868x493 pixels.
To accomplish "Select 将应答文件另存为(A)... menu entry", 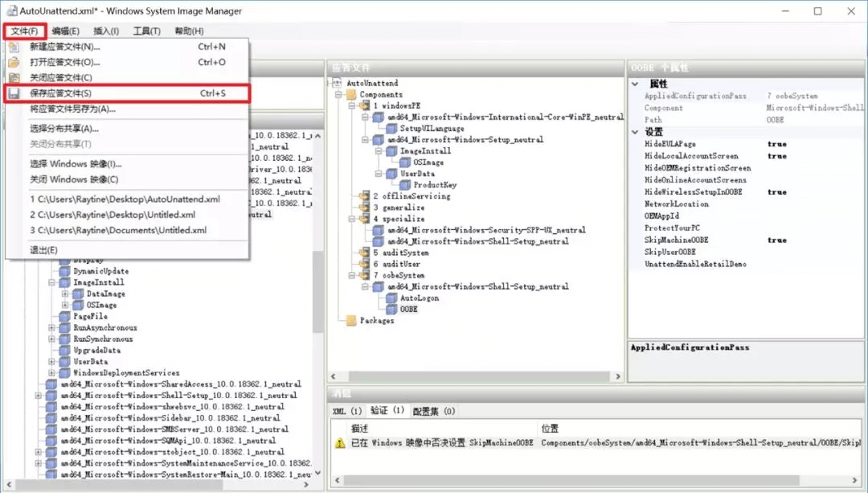I will (73, 109).
